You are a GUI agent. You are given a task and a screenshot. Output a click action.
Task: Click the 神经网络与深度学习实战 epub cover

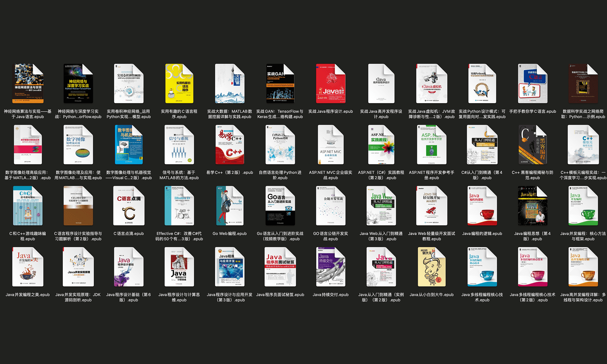(78, 83)
